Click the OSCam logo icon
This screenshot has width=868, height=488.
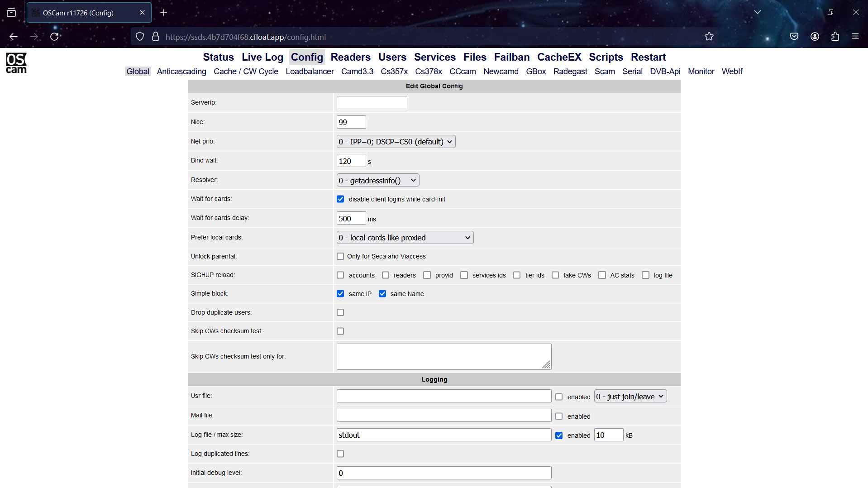point(16,63)
